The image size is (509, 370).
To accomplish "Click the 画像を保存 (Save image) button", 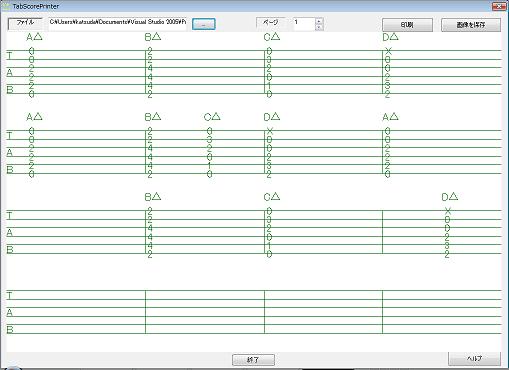I will pyautogui.click(x=471, y=25).
